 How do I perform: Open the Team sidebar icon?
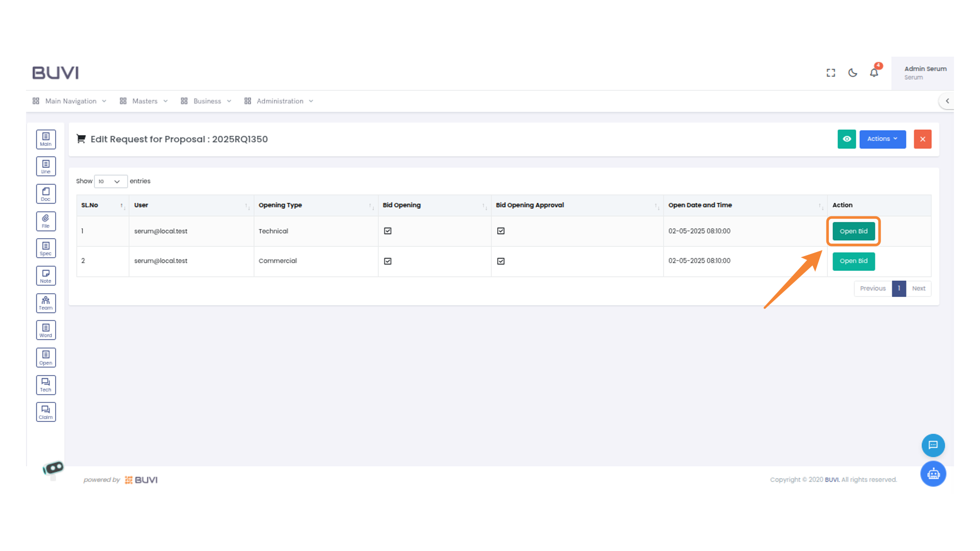coord(46,303)
